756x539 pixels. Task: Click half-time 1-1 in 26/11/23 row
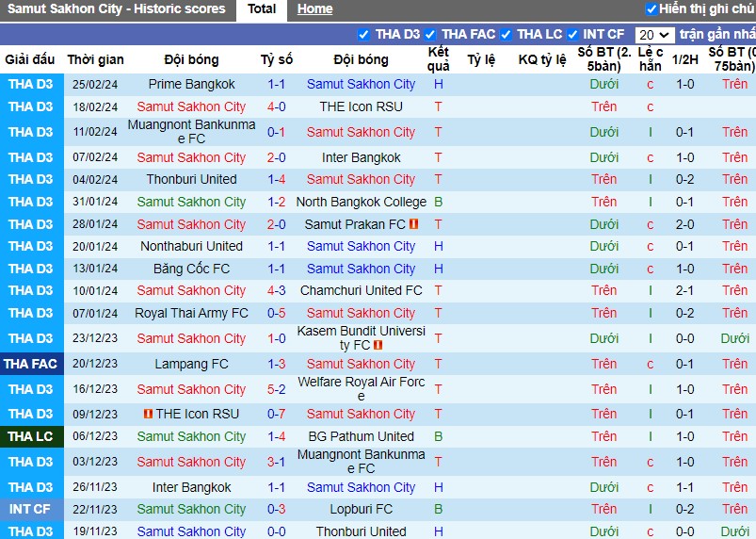click(x=684, y=487)
